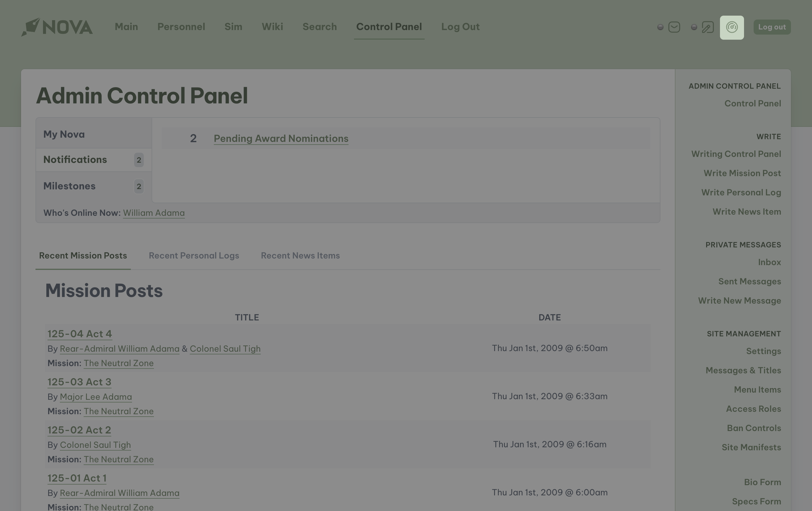Open William Adama's online profile link
Viewport: 812px width, 511px height.
click(x=154, y=213)
